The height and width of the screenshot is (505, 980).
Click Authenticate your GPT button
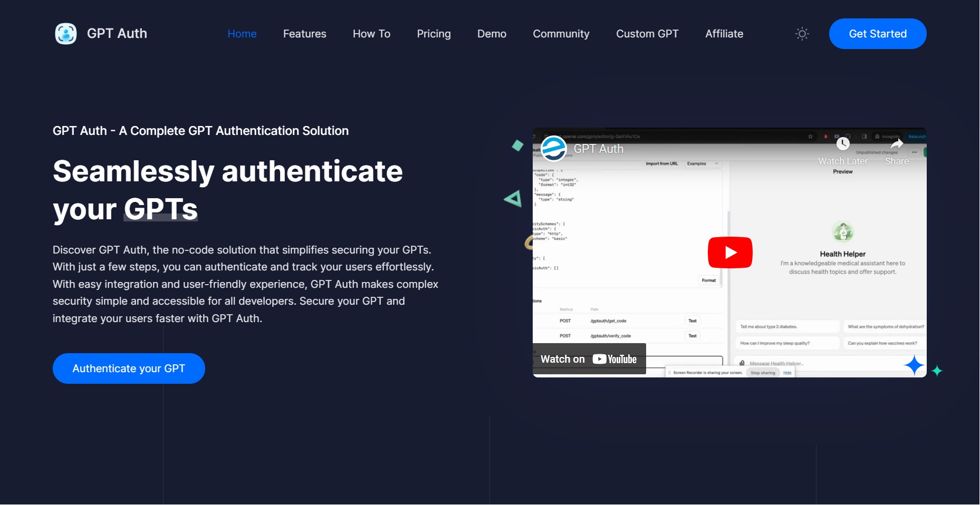pos(129,368)
